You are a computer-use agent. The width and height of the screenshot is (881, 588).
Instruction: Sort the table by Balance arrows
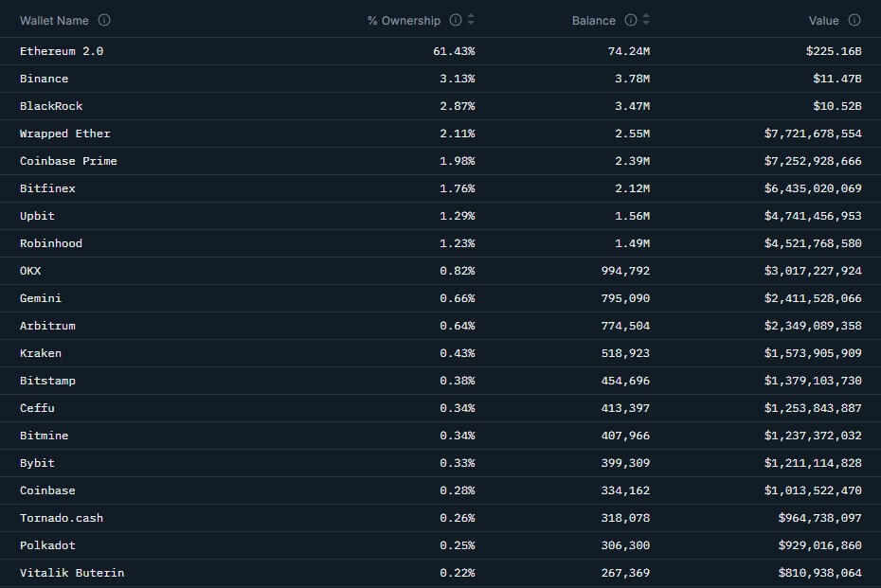[646, 20]
